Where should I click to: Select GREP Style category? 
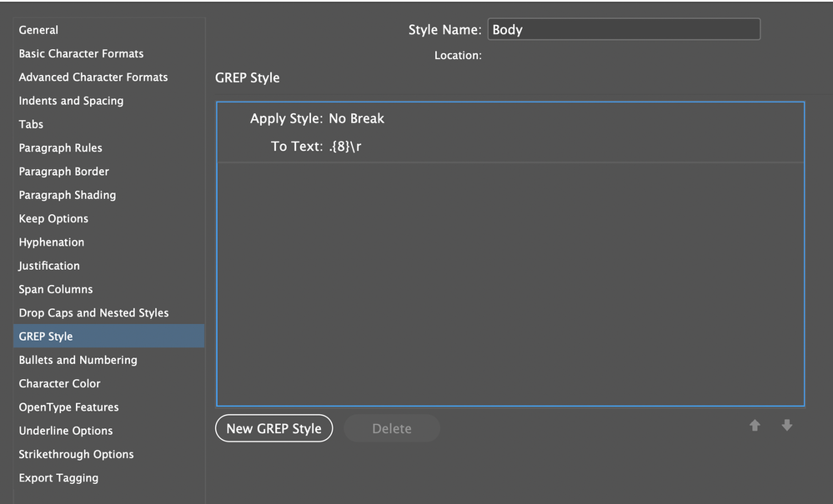[x=109, y=337]
